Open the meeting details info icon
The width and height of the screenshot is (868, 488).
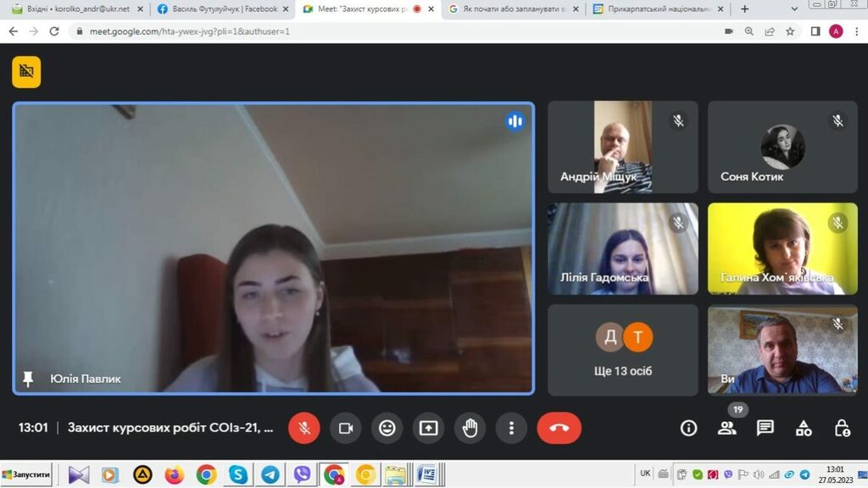[x=689, y=428]
